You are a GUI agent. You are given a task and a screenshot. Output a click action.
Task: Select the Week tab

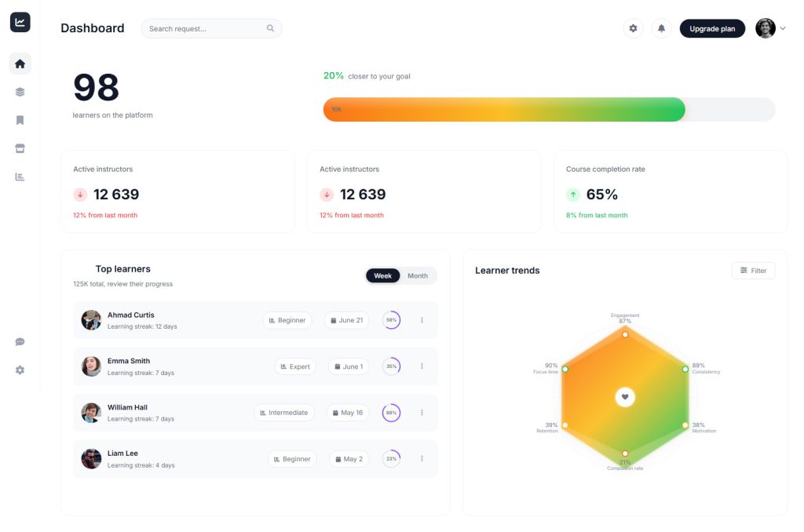(x=382, y=275)
